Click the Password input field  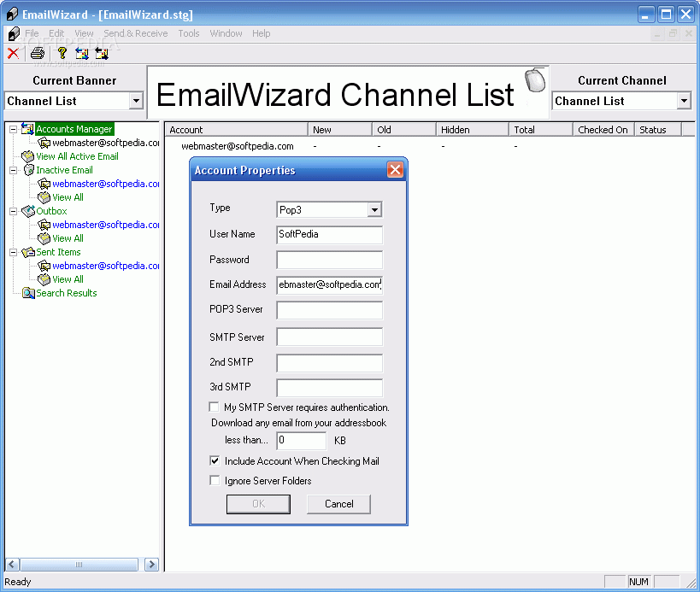(x=329, y=260)
